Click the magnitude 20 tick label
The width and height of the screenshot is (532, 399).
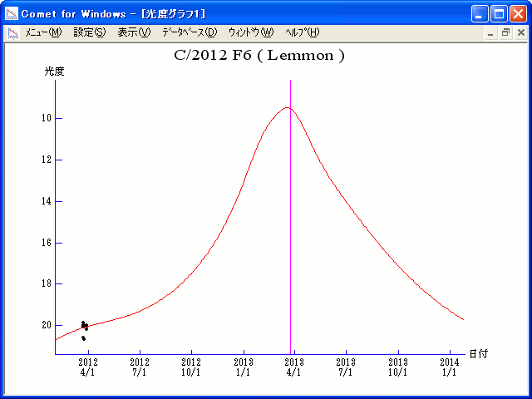[x=47, y=325]
